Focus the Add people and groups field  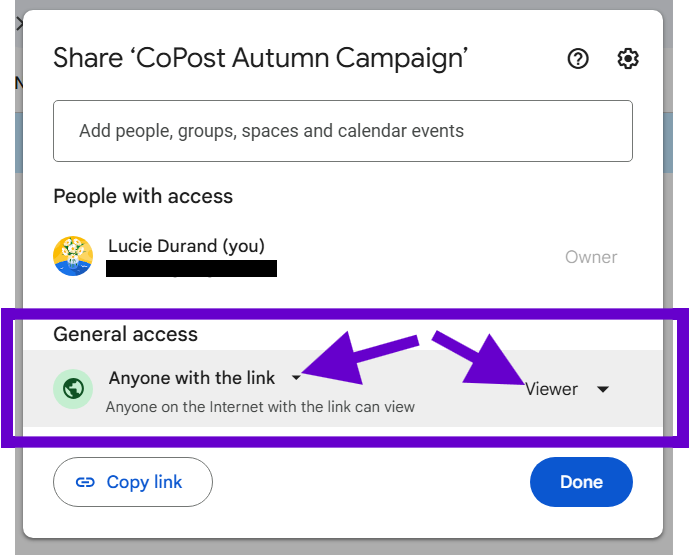click(x=342, y=131)
